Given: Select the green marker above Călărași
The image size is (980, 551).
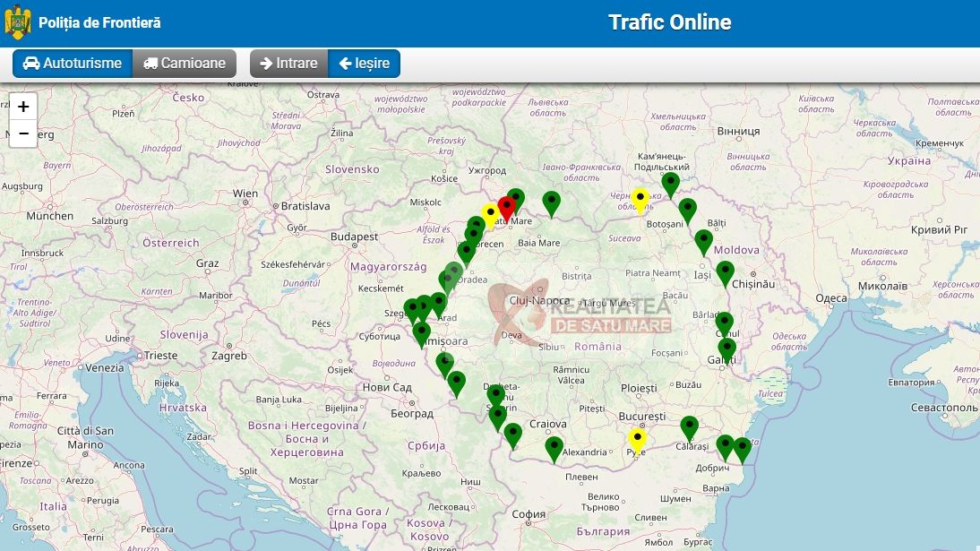Looking at the screenshot, I should coord(689,427).
